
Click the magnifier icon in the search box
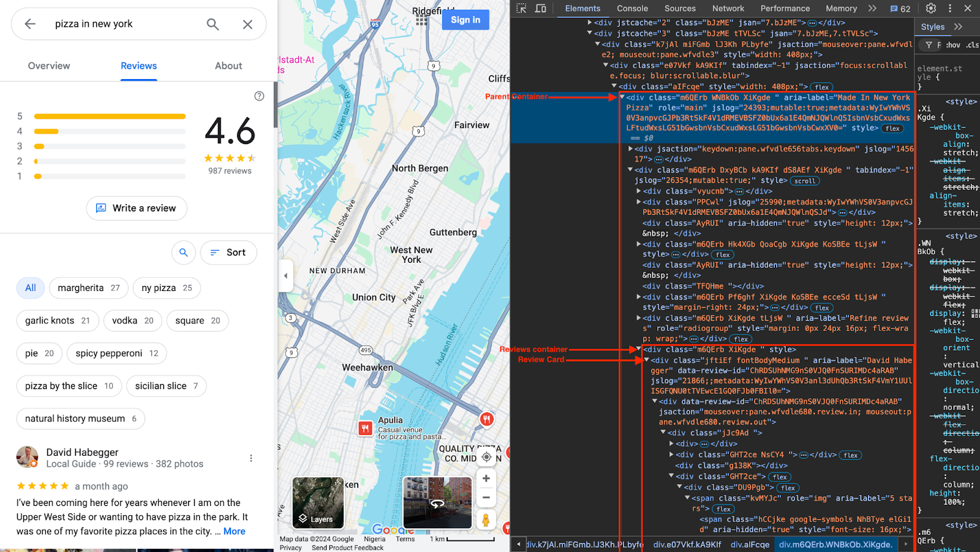coord(213,24)
